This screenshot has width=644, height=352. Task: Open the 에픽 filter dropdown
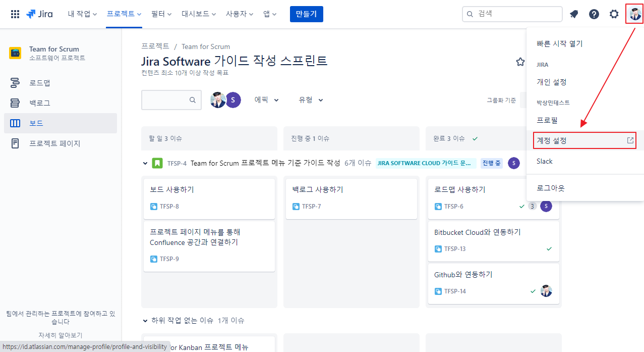click(x=267, y=100)
